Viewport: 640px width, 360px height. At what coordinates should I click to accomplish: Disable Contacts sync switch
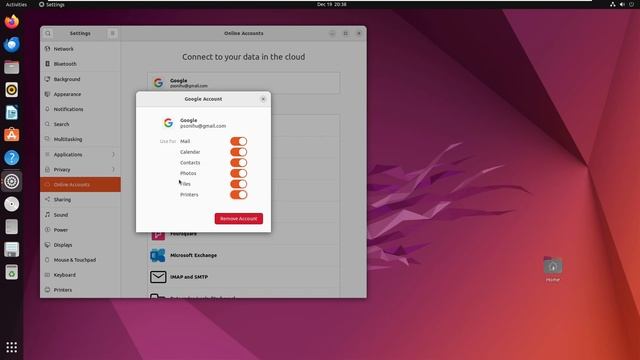(x=239, y=162)
